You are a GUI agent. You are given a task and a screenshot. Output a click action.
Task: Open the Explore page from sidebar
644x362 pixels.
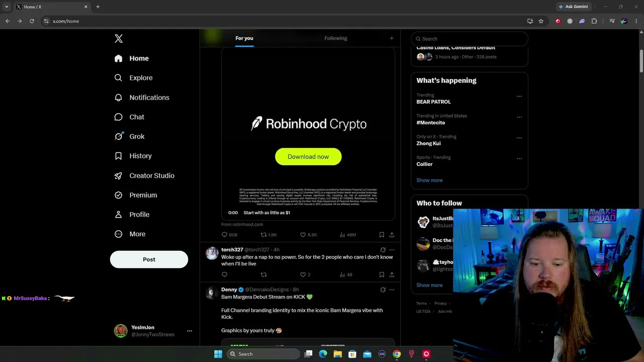134,78
